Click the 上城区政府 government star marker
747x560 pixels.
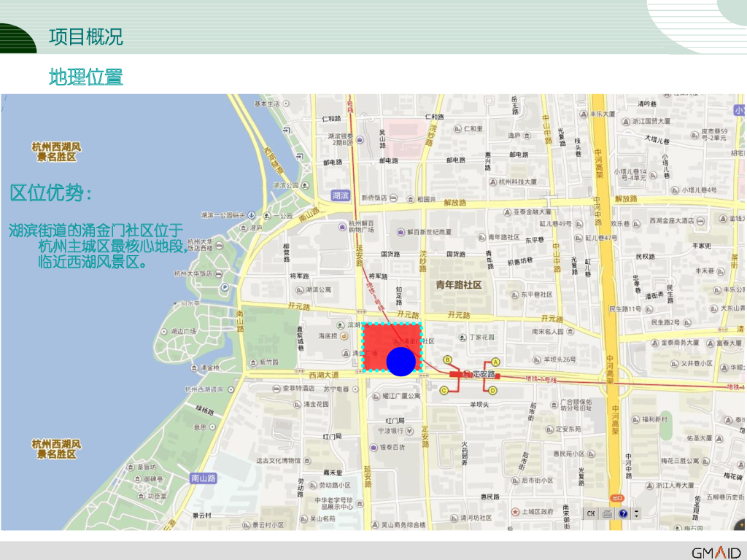[x=515, y=511]
